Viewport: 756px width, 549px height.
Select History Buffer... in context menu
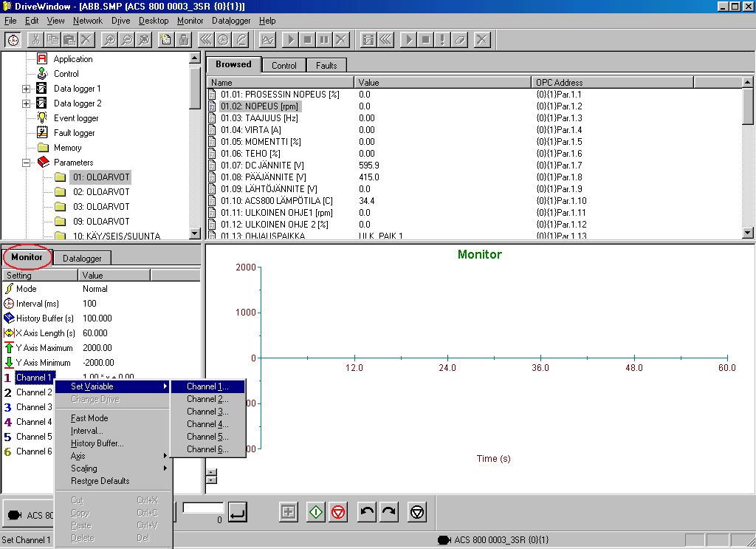(x=112, y=443)
